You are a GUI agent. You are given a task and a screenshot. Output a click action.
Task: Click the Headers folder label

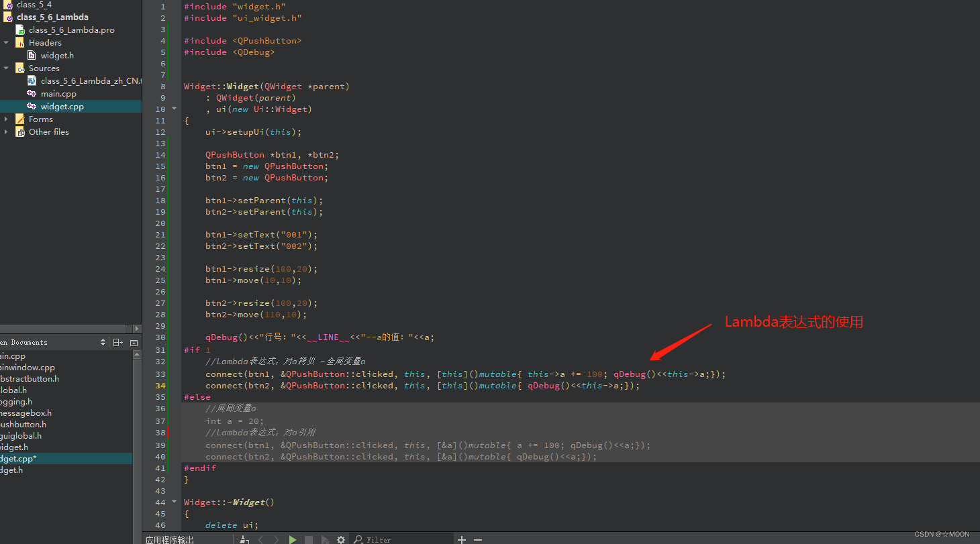click(45, 42)
